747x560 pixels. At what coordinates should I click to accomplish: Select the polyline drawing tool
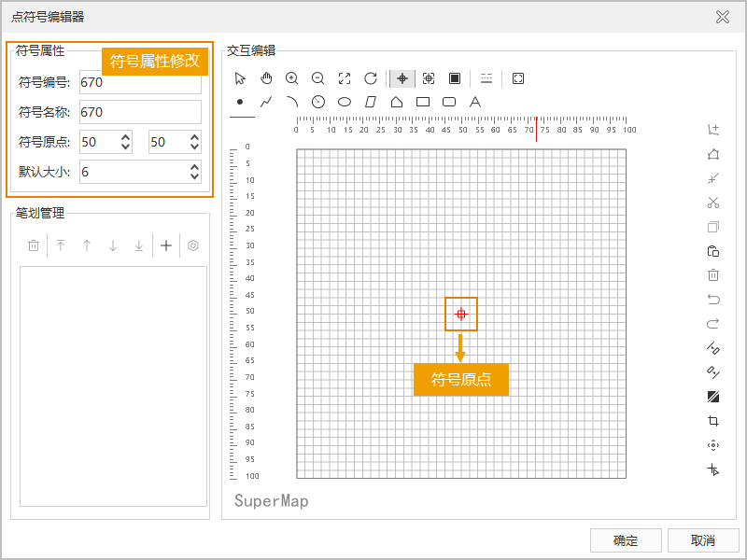tap(266, 102)
